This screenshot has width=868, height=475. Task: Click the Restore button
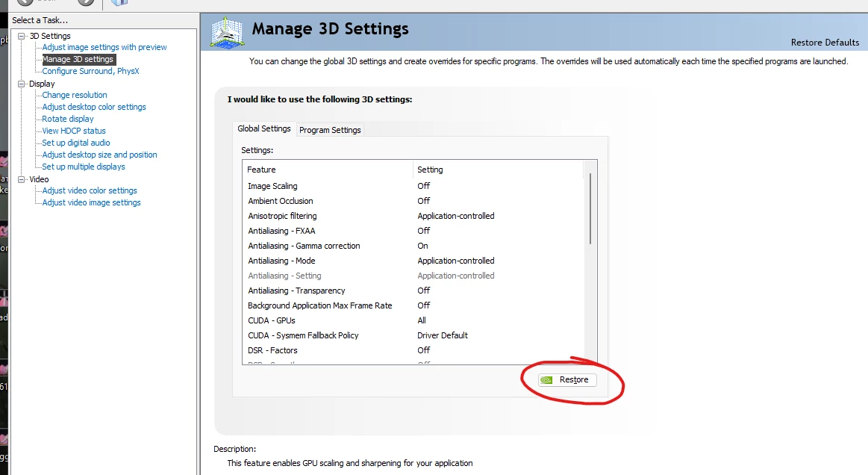click(567, 379)
